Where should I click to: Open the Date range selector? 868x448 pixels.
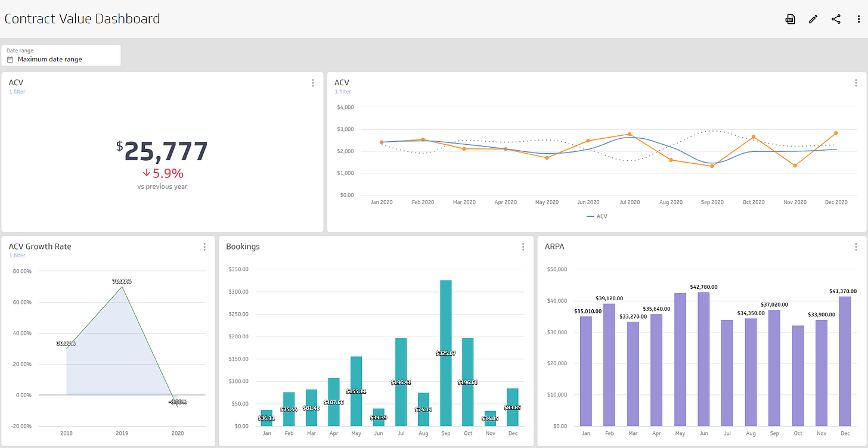[x=61, y=55]
